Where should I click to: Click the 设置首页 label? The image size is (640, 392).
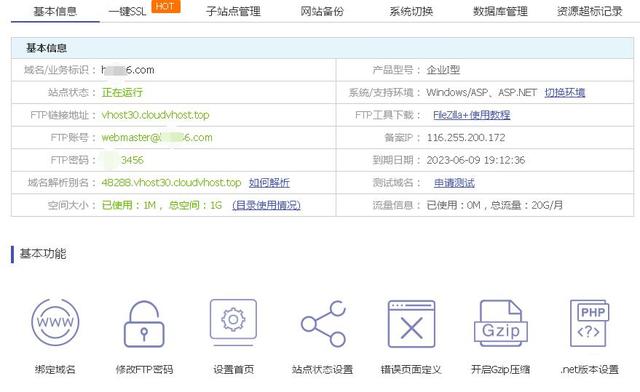233,370
